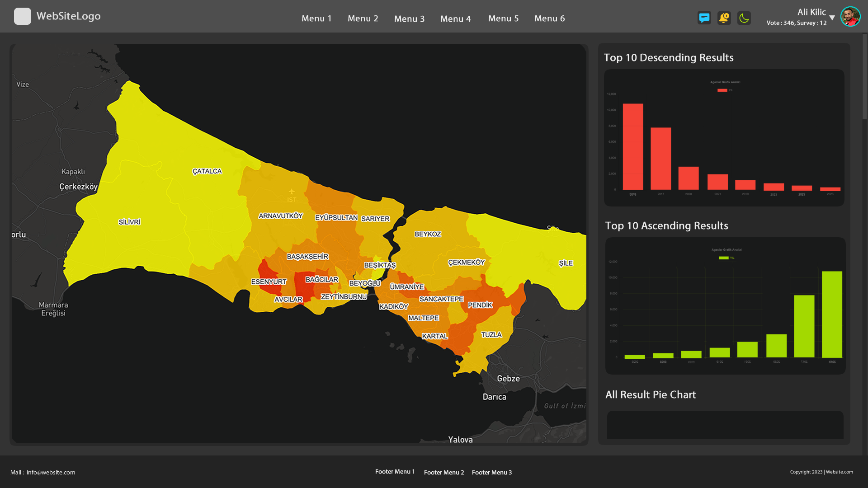868x488 pixels.
Task: Open Menu 3 in navigation bar
Action: click(410, 19)
